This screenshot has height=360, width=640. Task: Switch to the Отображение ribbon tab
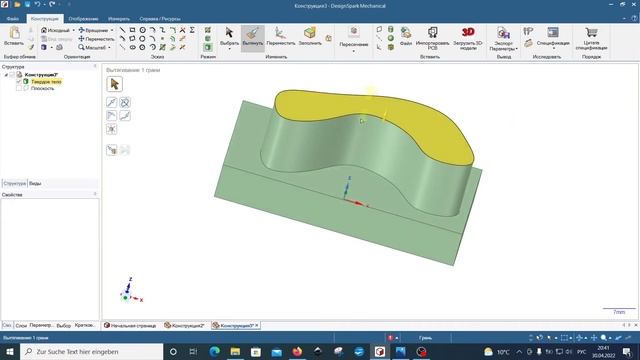pyautogui.click(x=83, y=19)
